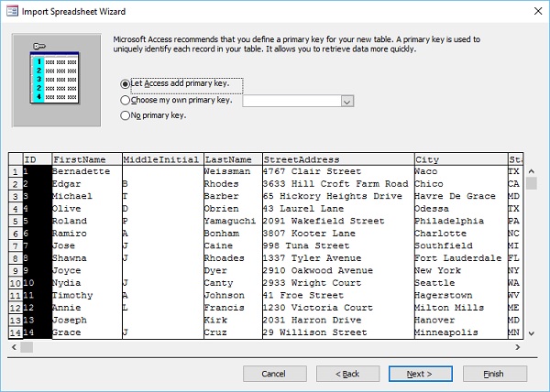Click the LastName column header
This screenshot has height=392, width=550.
click(x=231, y=159)
